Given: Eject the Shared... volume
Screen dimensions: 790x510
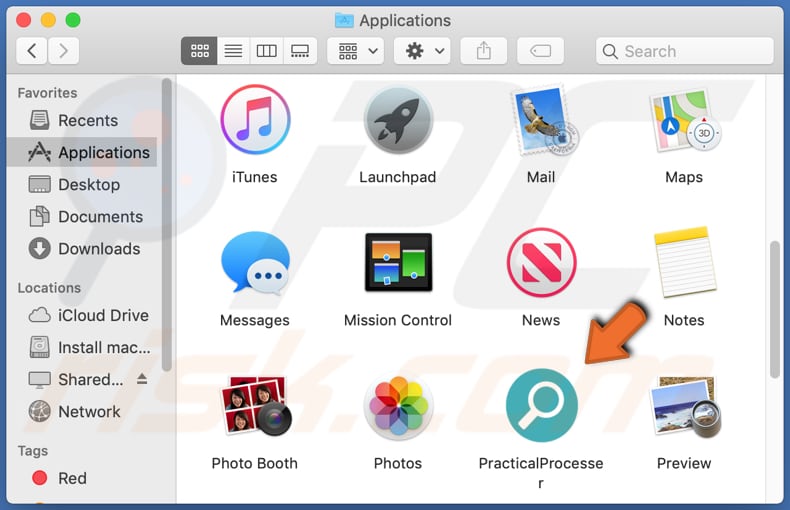Looking at the screenshot, I should pos(142,379).
